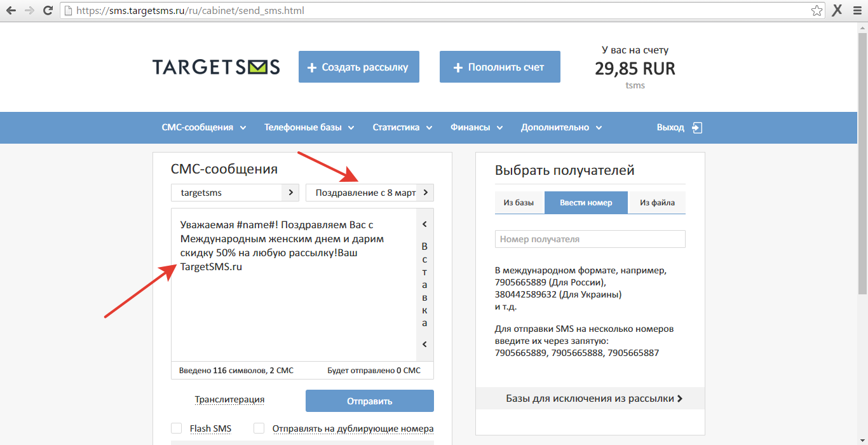Tick the Отправлять на дублирующие номера checkbox

click(259, 428)
